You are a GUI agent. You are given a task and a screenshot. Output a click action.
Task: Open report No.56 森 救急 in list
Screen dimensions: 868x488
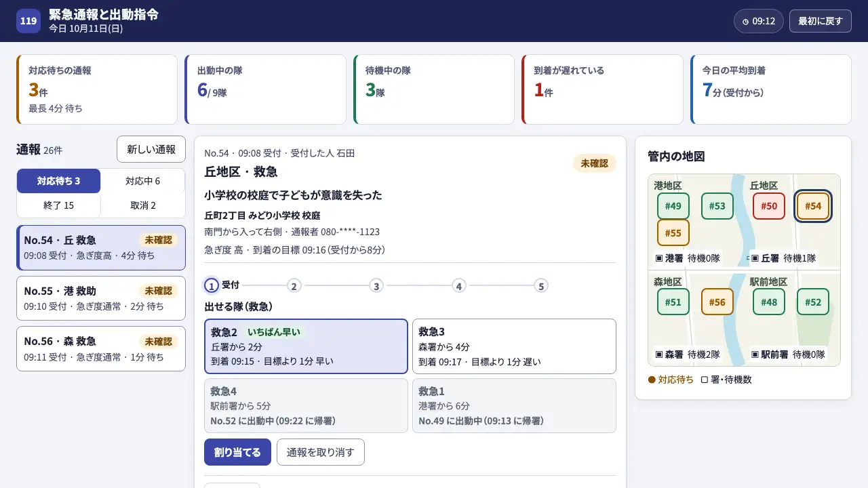101,348
